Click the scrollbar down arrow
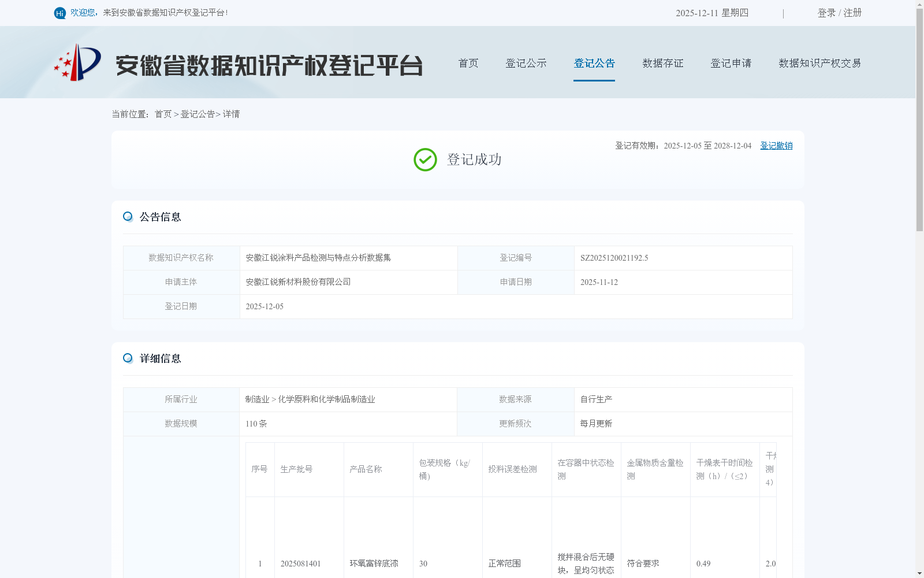Screen dimensions: 924x578 (x=919, y=573)
